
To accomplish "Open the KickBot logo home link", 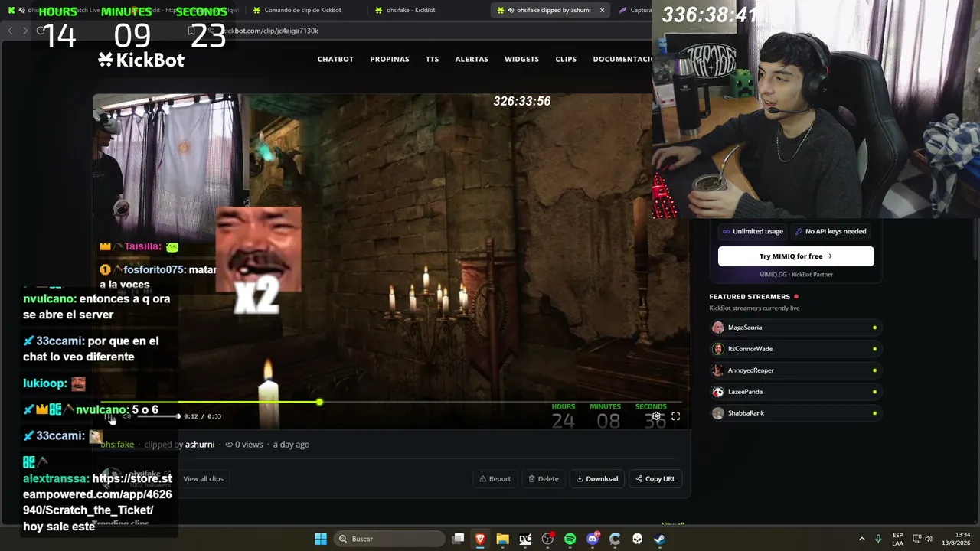I will point(141,59).
